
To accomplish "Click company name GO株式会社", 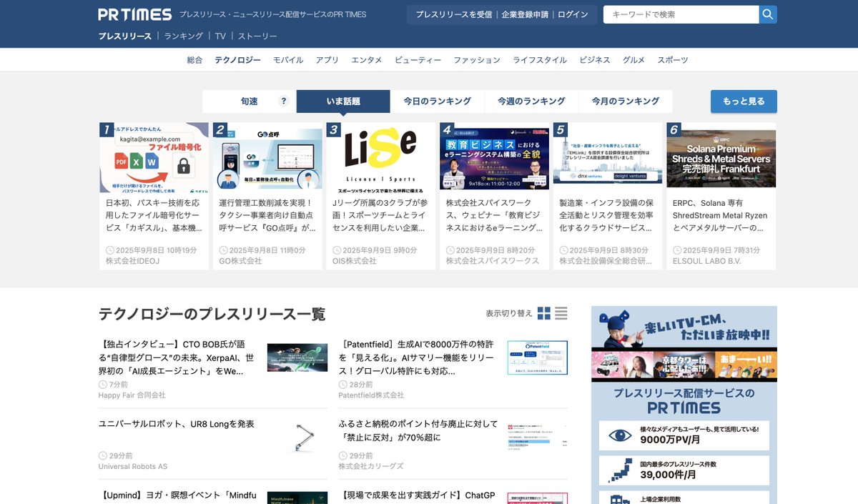I will [240, 261].
